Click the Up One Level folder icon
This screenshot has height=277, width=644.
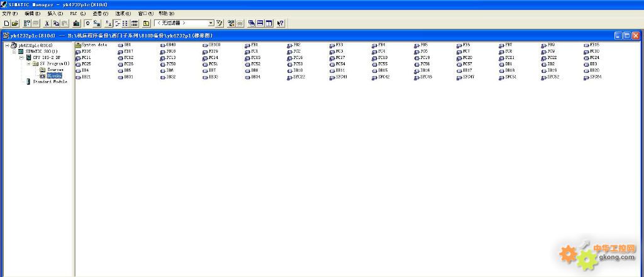point(146,23)
